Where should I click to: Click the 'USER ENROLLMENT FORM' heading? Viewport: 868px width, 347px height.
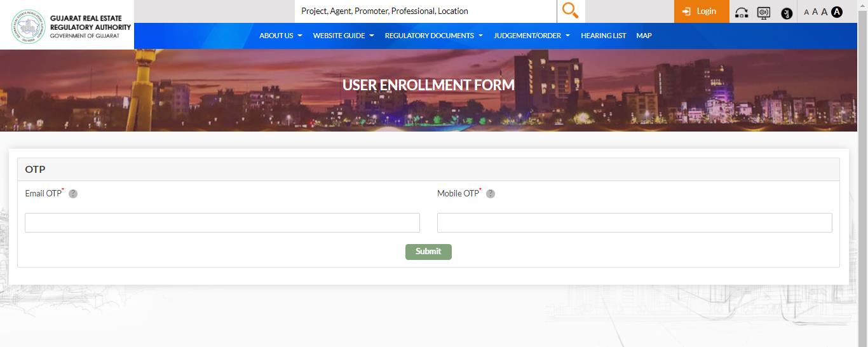pyautogui.click(x=428, y=85)
